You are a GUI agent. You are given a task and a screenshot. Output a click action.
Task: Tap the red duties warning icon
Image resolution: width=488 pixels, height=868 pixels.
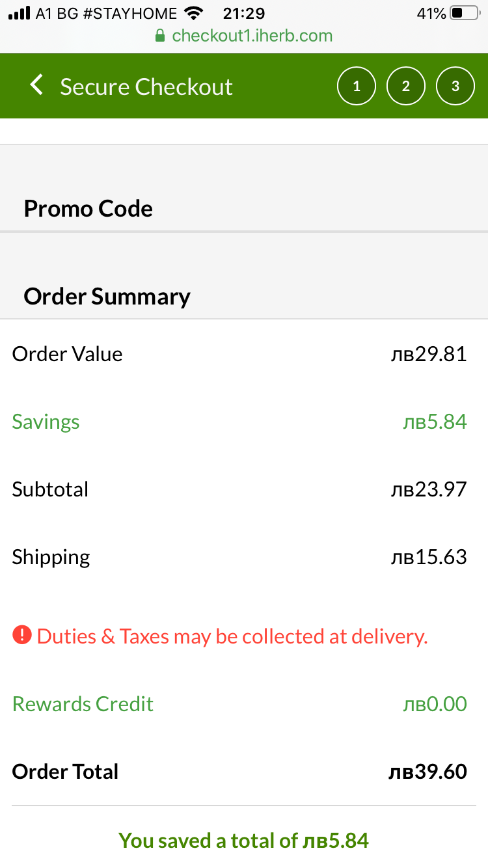(21, 634)
